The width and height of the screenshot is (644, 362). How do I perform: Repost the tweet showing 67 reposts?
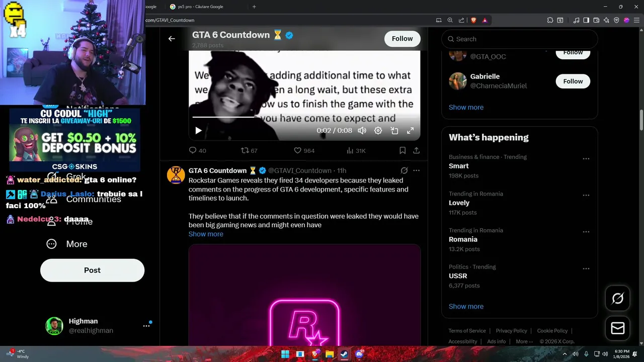249,150
